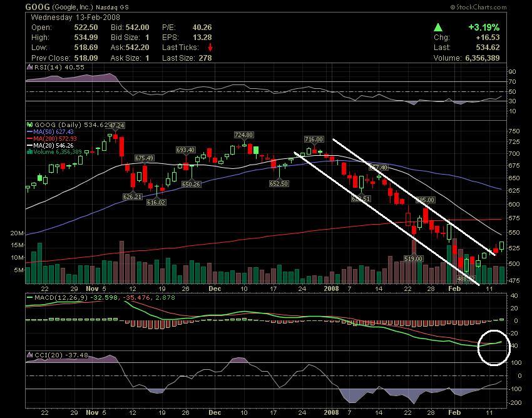This screenshot has height=418, width=532.
Task: Click the 650.26 low price label
Action: tap(191, 184)
